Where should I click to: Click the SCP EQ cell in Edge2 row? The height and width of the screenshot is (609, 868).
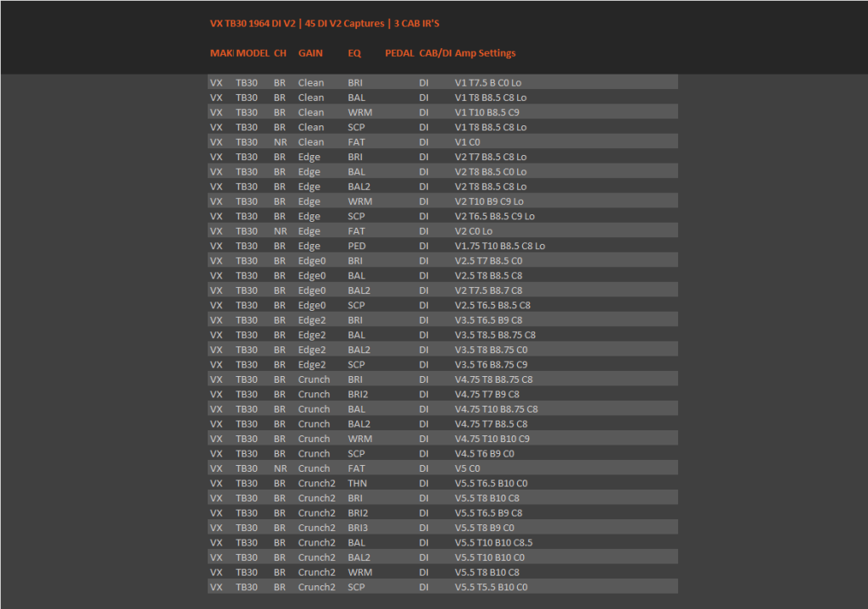click(x=357, y=365)
